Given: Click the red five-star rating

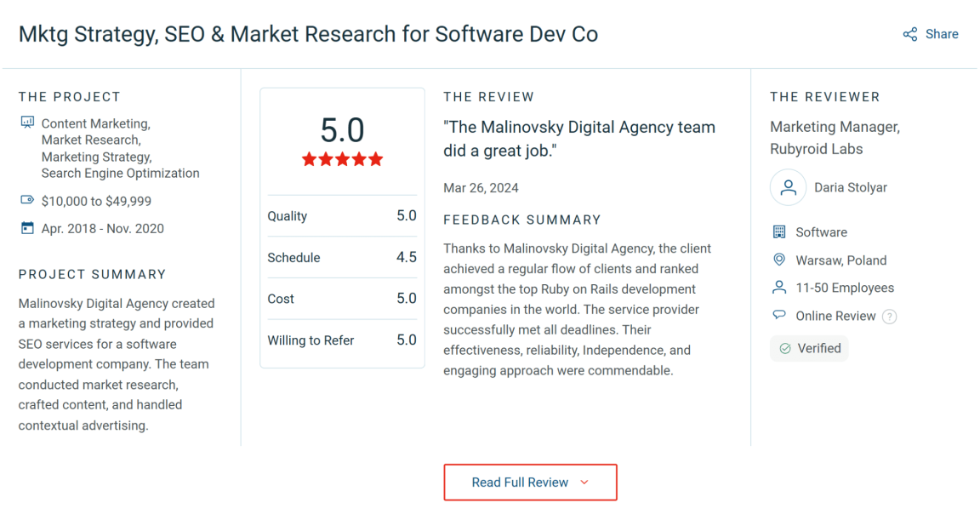Looking at the screenshot, I should click(x=342, y=160).
